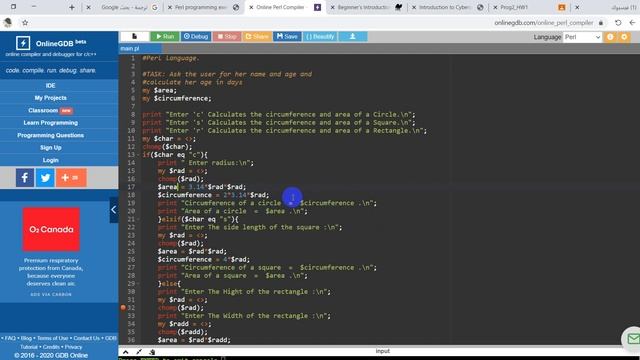Beautify the source code
This screenshot has height=360, width=640.
(x=320, y=36)
